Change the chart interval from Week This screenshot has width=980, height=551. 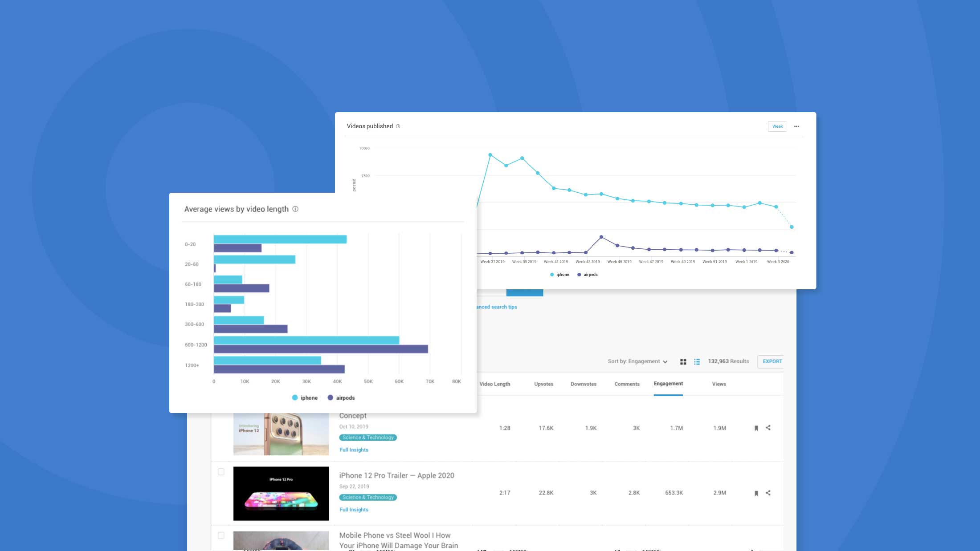(777, 126)
